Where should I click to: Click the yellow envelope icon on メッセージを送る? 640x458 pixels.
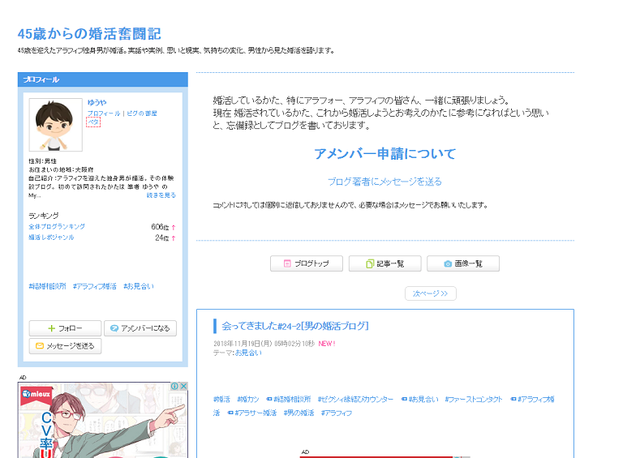pyautogui.click(x=40, y=346)
